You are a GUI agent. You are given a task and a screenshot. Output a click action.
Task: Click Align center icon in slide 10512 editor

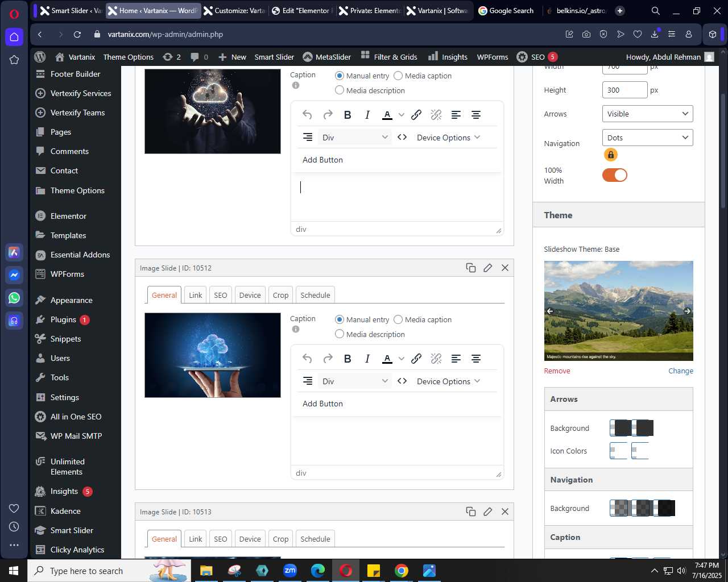[476, 359]
